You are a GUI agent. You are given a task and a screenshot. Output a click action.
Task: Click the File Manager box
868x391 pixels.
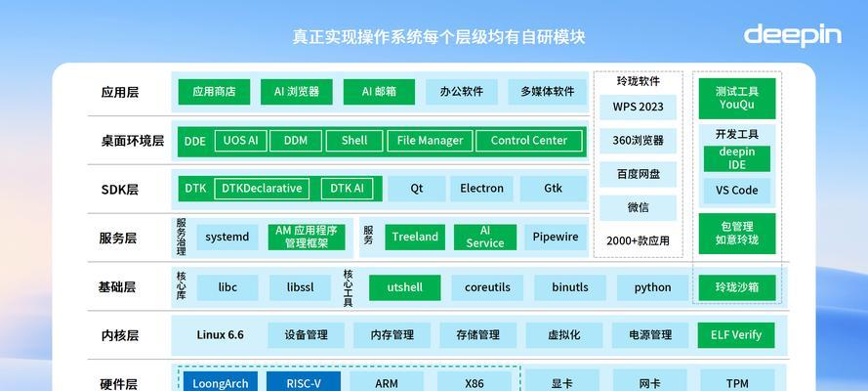click(431, 141)
